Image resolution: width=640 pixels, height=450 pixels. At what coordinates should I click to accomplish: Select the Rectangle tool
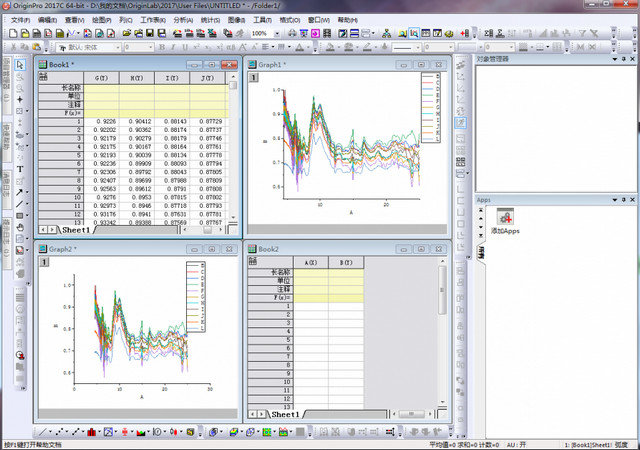20,215
